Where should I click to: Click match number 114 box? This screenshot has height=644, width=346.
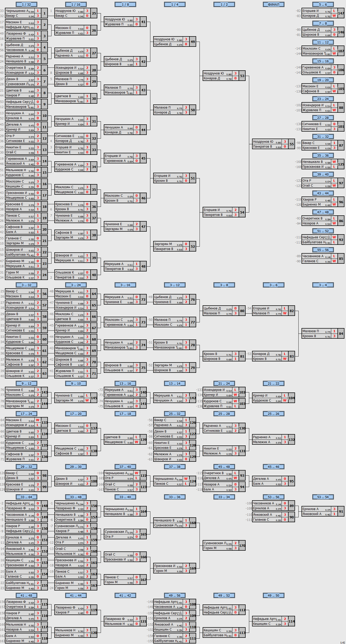coord(292,621)
